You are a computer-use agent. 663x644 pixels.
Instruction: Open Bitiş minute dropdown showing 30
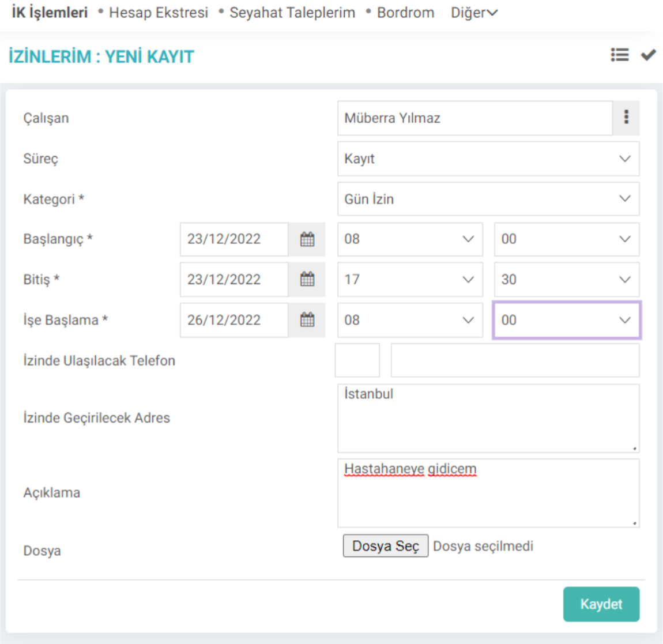(567, 280)
